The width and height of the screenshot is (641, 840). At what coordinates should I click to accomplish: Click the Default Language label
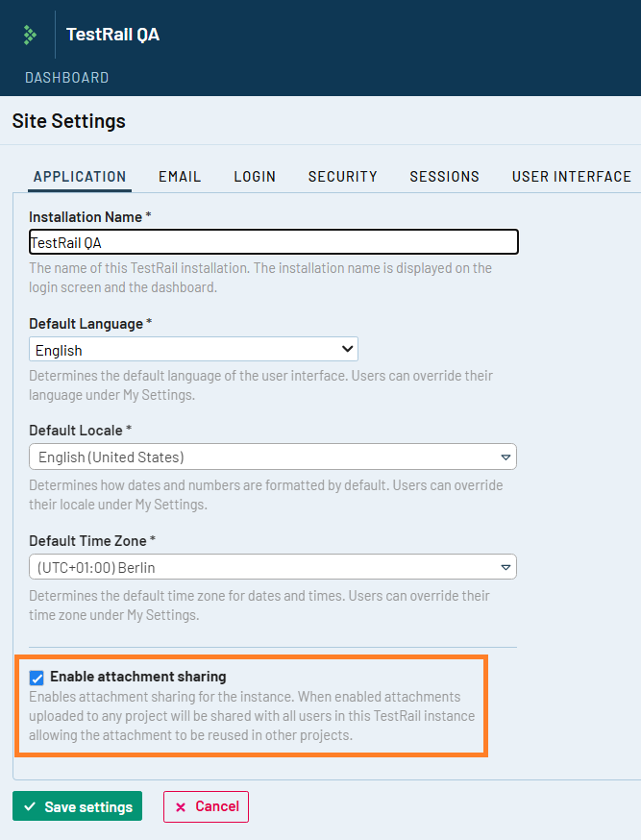[90, 324]
